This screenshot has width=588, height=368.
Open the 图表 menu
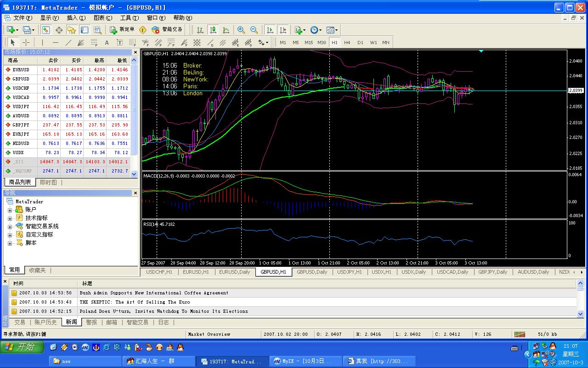tap(102, 18)
